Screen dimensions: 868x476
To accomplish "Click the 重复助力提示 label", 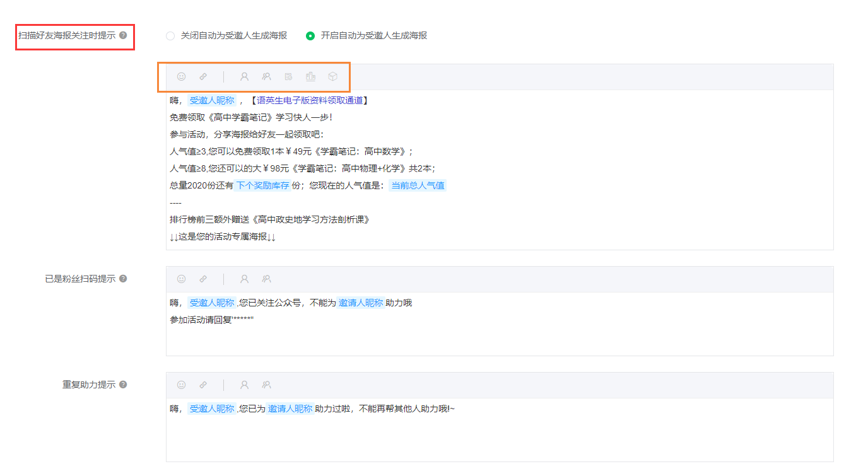I will (x=89, y=385).
